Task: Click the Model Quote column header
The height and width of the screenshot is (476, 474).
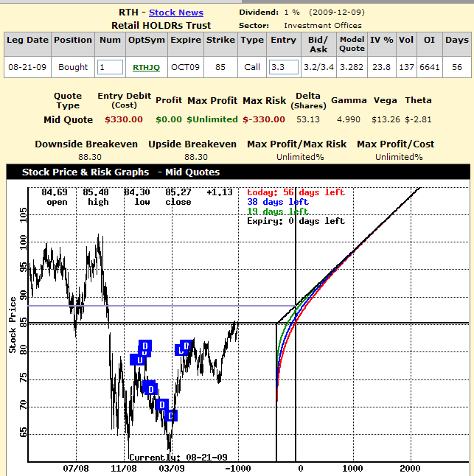Action: 352,44
